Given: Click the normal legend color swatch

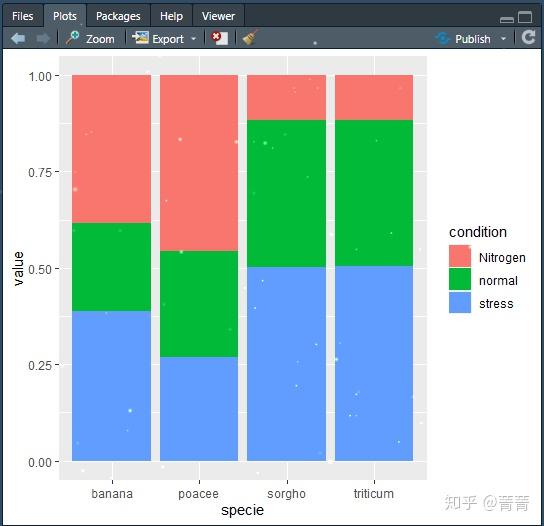Looking at the screenshot, I should tap(460, 279).
